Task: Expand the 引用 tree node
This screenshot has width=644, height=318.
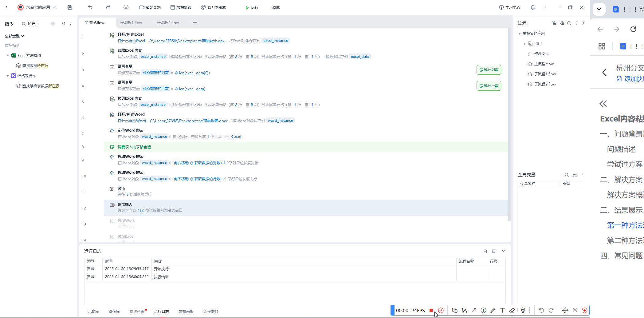Action: pyautogui.click(x=524, y=44)
